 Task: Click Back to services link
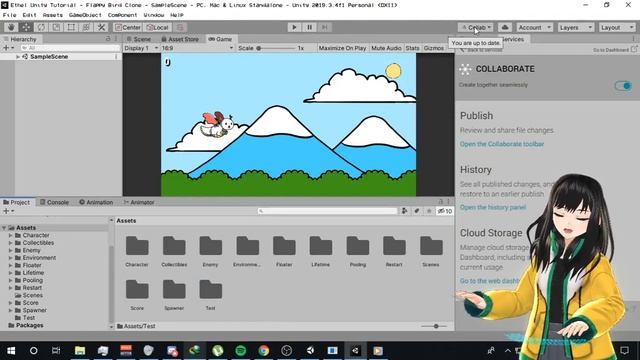click(482, 50)
